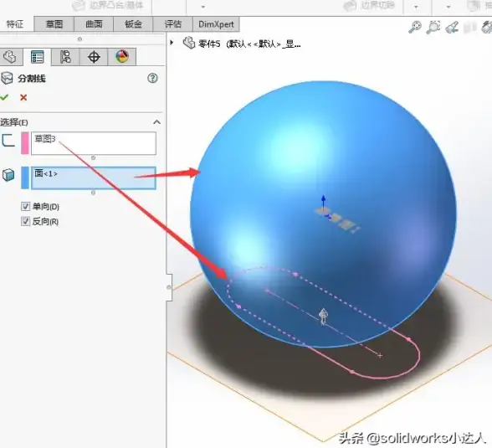Switch to the 曲面 ribbon tab

94,24
